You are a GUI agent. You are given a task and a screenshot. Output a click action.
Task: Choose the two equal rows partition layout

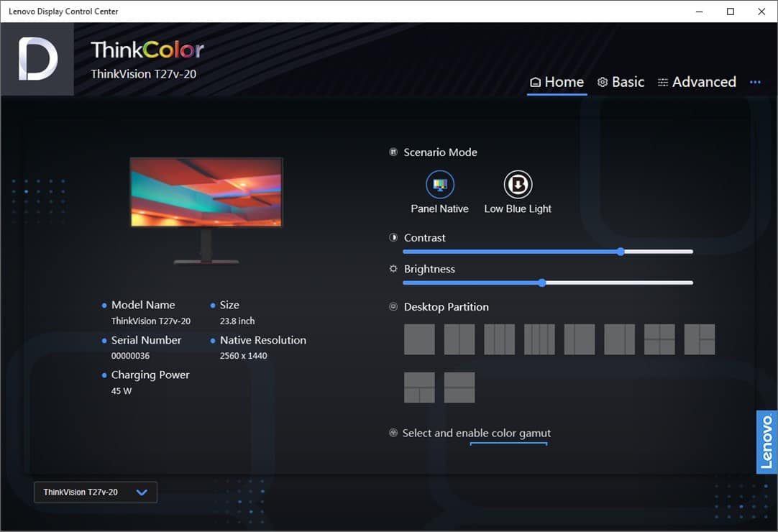459,387
